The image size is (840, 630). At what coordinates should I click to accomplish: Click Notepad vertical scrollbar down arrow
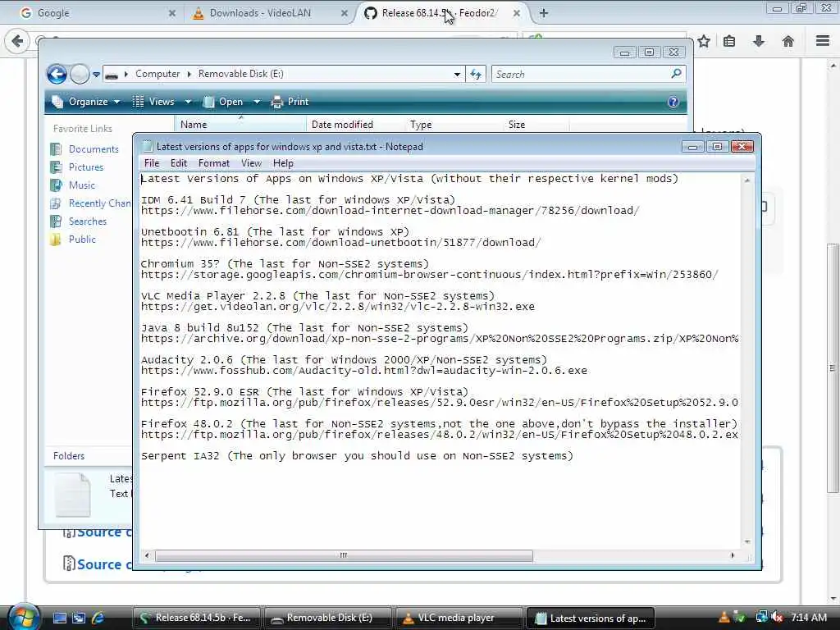pos(747,542)
